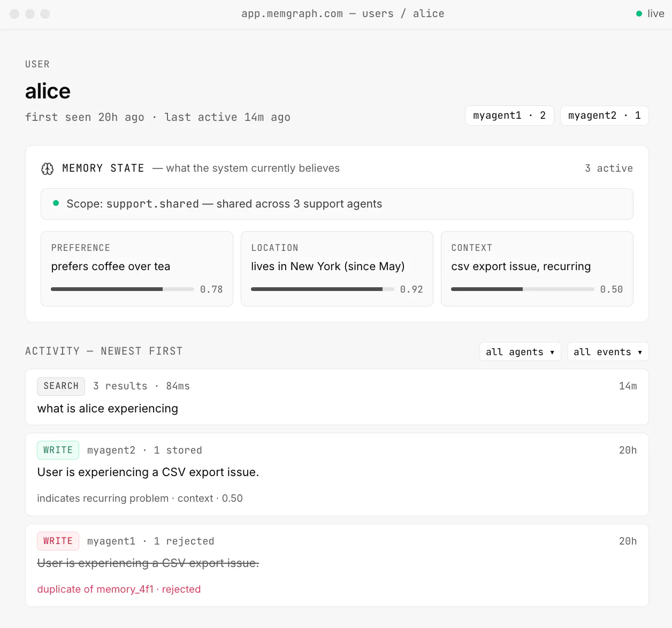Click the 'first seen 20h ago' line

[158, 117]
